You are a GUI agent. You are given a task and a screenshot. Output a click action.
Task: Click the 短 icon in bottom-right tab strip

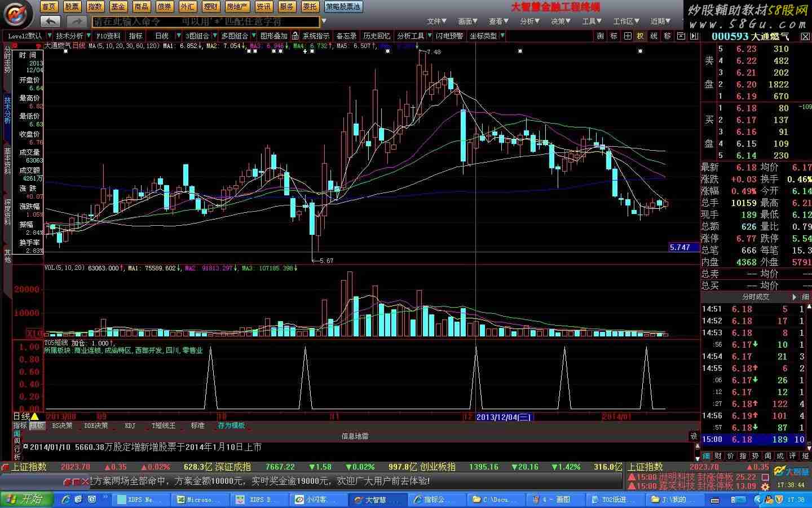coord(805,456)
